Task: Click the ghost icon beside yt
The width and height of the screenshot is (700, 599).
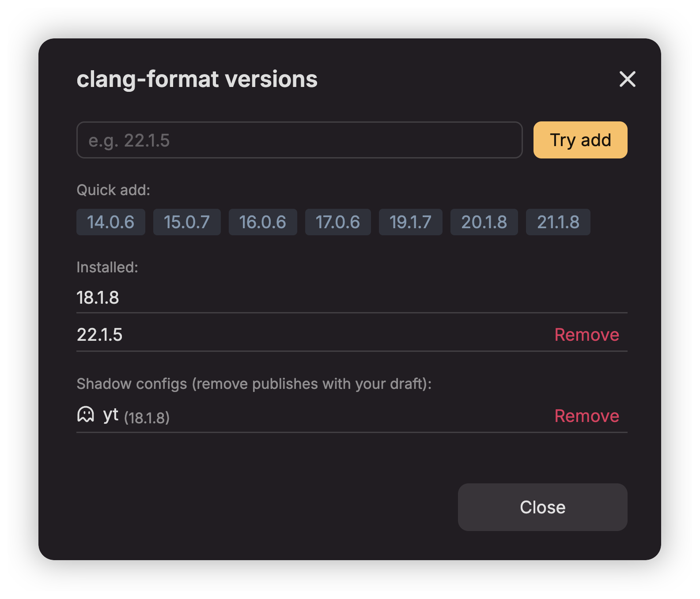Action: click(86, 414)
